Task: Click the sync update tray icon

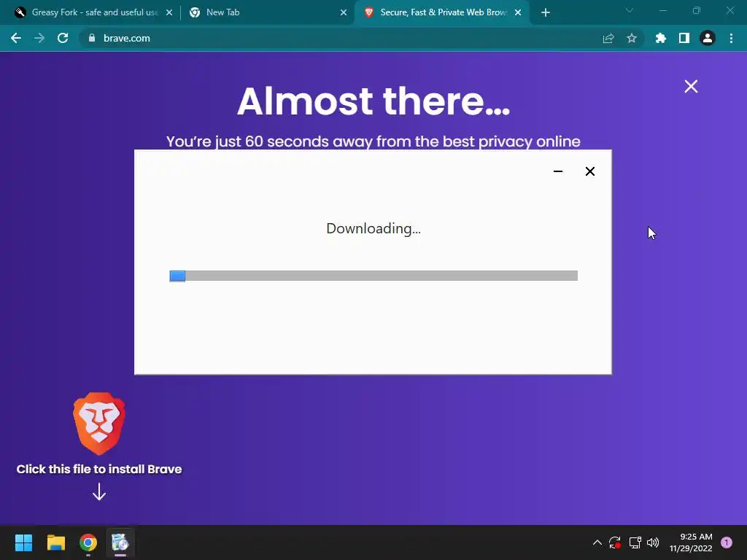Action: click(615, 542)
